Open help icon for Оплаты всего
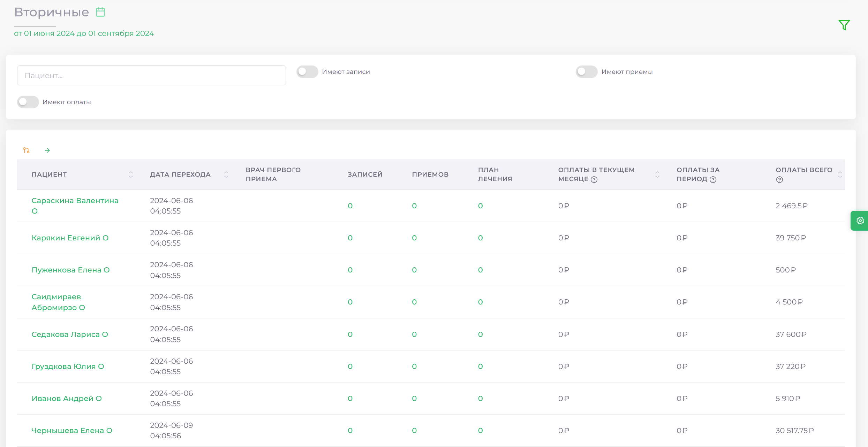868x447 pixels. [x=780, y=179]
